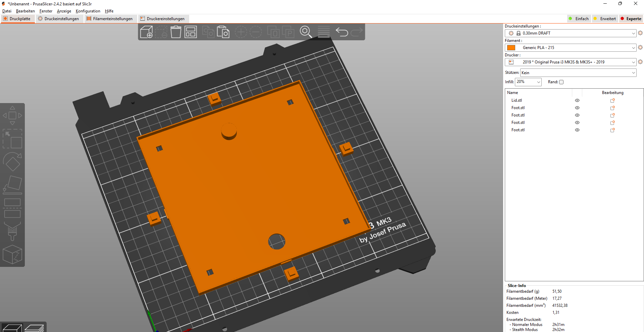Screen dimensions: 644x332
Task: Click the orange Generic PLA color swatch
Action: coord(511,48)
